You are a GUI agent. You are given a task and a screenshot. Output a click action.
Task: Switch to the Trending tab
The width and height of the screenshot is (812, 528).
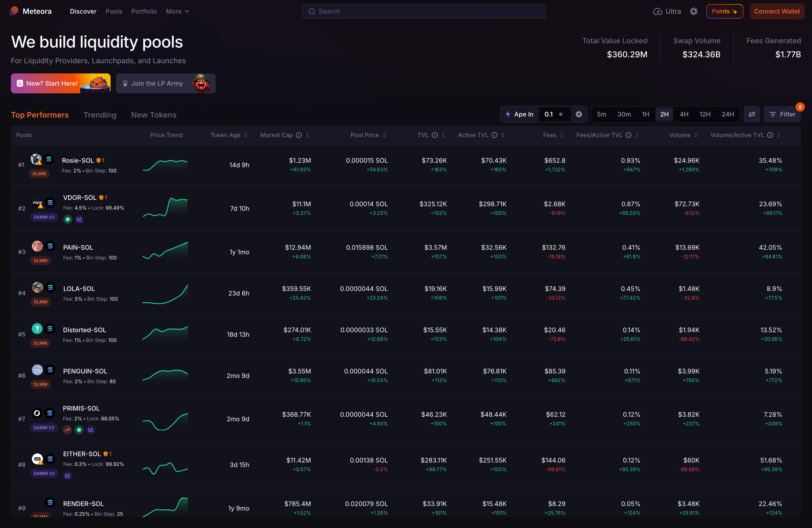pos(100,115)
